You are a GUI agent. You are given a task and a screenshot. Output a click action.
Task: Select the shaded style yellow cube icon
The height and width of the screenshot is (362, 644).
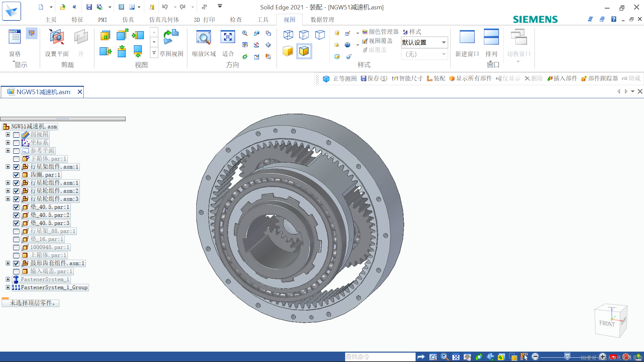coord(288,51)
